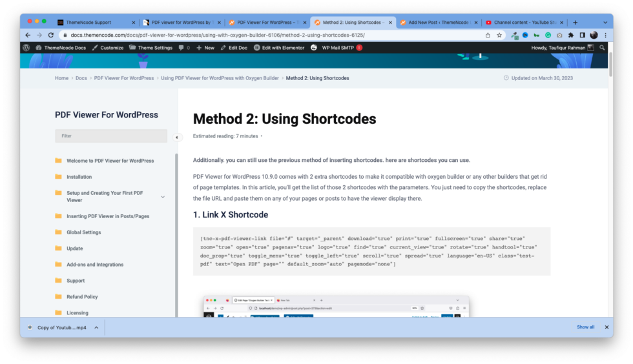
Task: Click the Link X shortcode code block
Action: point(371,252)
